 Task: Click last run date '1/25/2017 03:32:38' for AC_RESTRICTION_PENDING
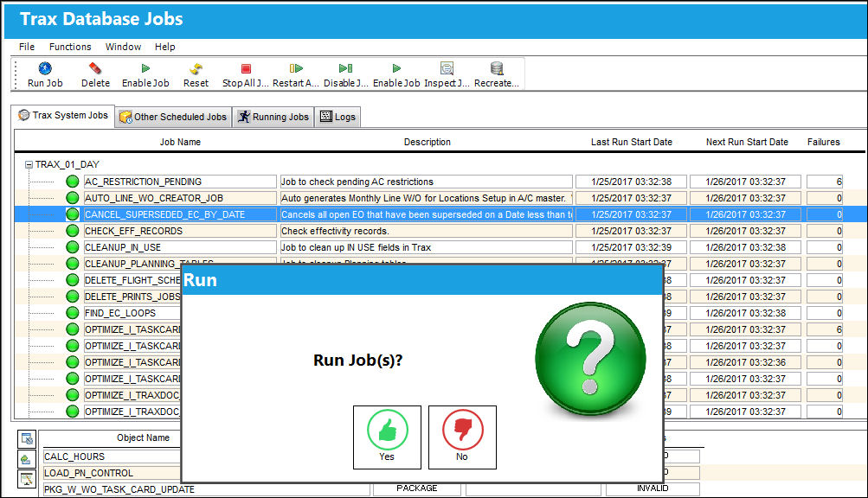click(631, 182)
